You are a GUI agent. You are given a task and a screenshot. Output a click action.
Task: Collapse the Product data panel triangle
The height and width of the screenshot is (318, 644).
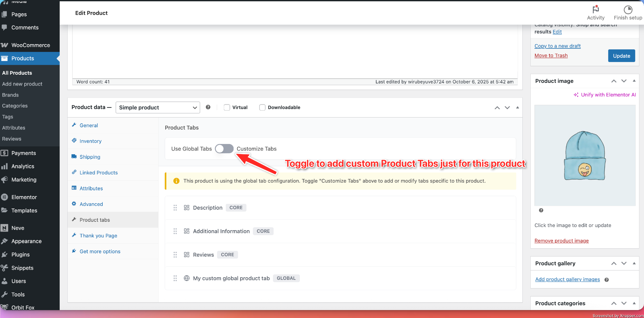[x=517, y=108]
